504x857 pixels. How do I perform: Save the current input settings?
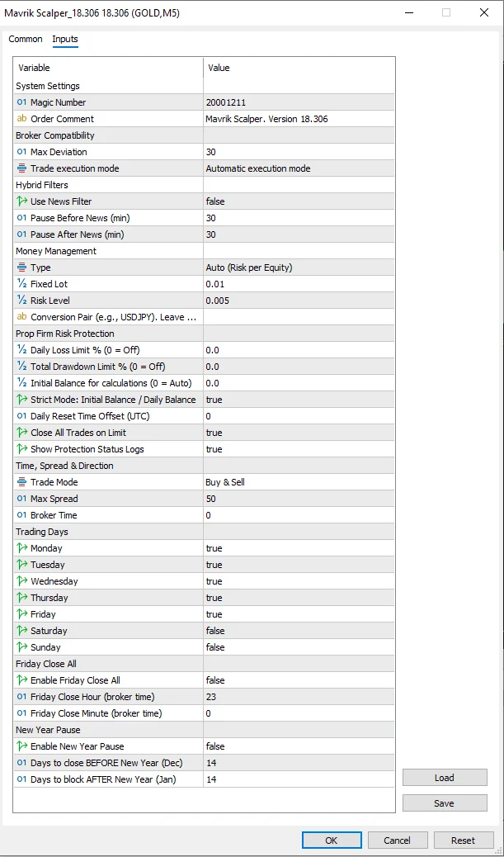coord(445,803)
